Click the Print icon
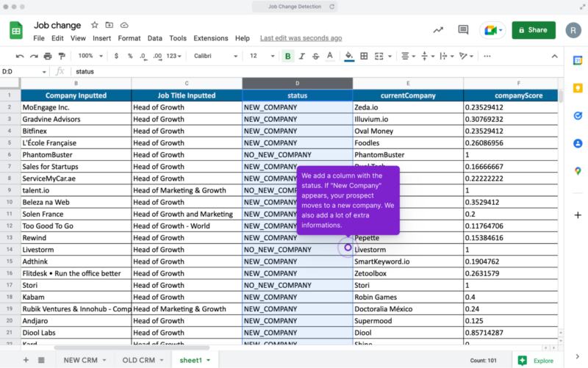588x368 pixels. [48, 57]
